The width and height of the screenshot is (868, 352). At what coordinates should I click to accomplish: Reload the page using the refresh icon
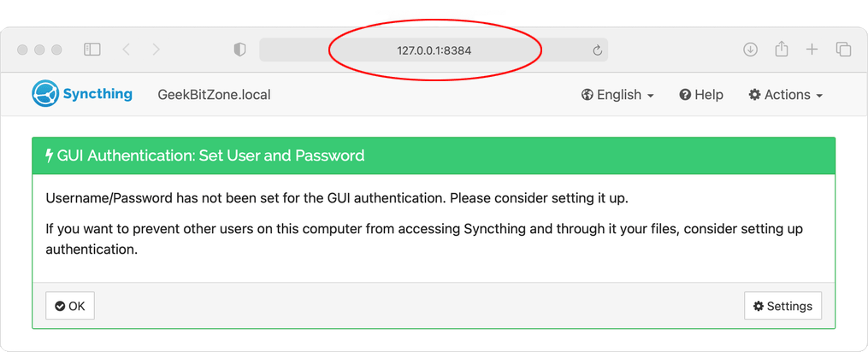click(x=597, y=50)
